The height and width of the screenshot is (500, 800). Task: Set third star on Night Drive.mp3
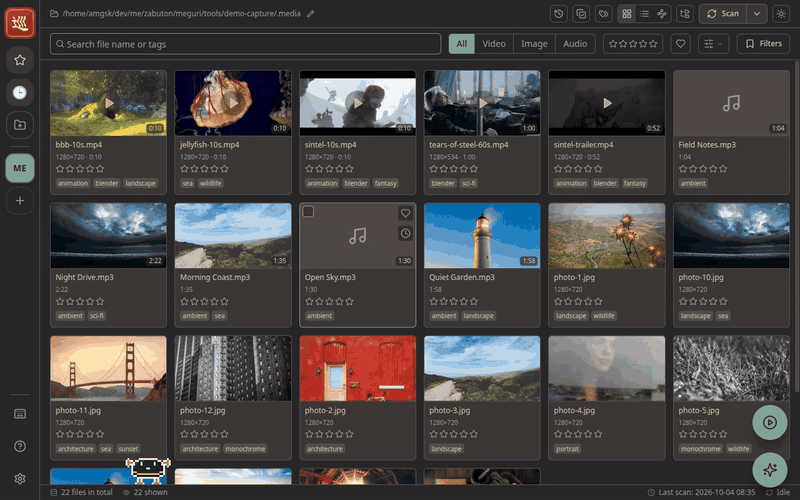[x=80, y=302]
